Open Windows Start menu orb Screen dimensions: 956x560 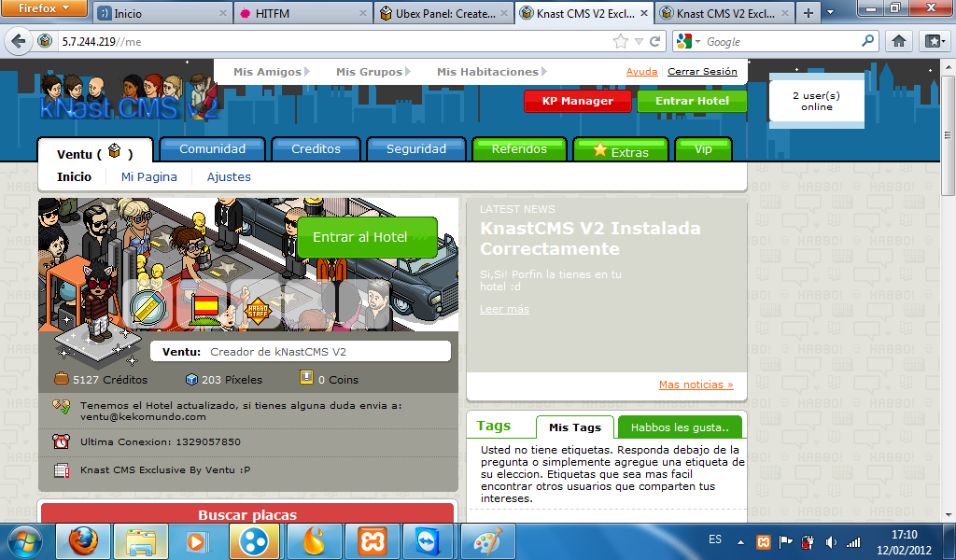[x=23, y=541]
